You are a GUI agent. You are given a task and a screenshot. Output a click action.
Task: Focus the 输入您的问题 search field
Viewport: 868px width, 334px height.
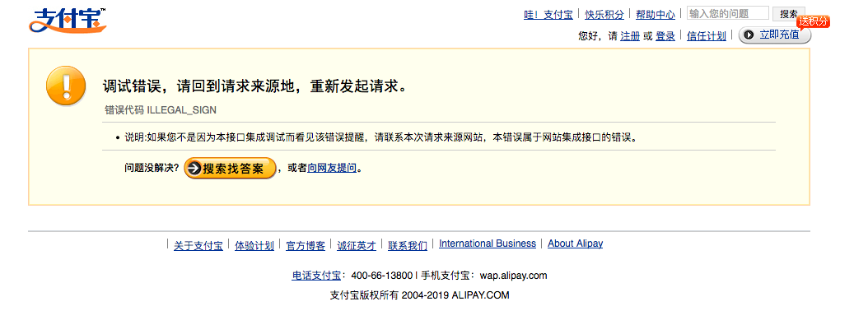pos(727,14)
